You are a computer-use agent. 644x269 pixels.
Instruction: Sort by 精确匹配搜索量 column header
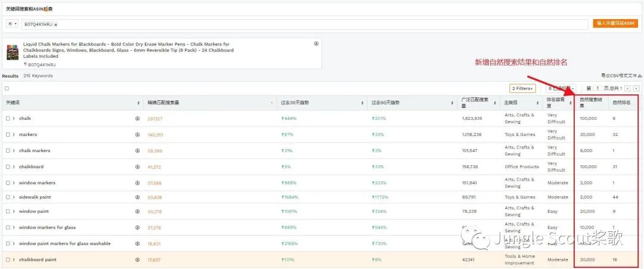pos(209,103)
